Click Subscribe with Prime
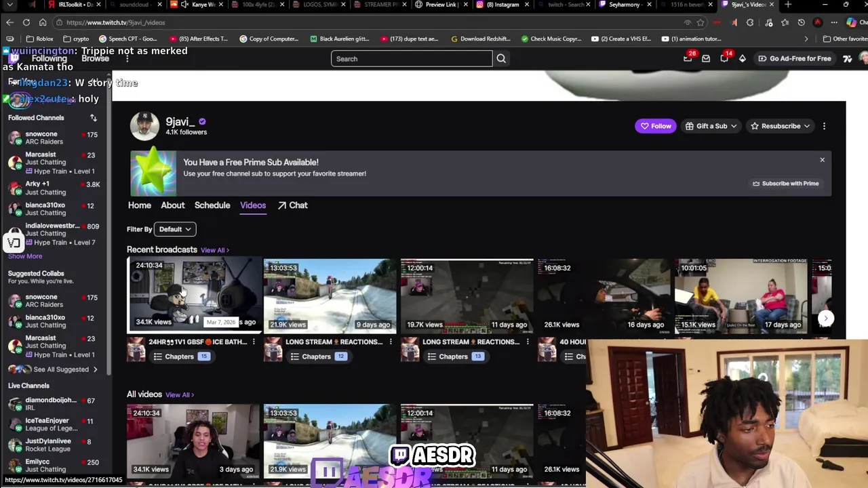The image size is (868, 488). click(x=785, y=184)
